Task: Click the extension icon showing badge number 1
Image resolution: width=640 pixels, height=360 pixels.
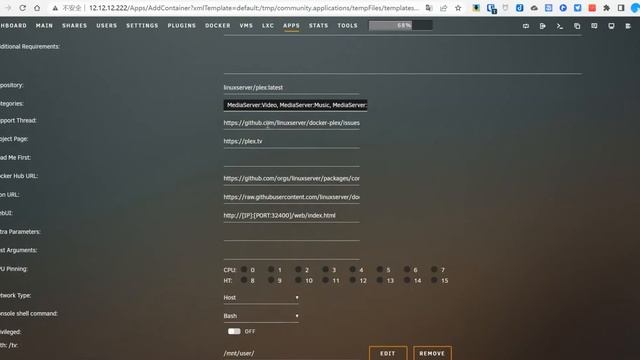Action: pos(491,8)
